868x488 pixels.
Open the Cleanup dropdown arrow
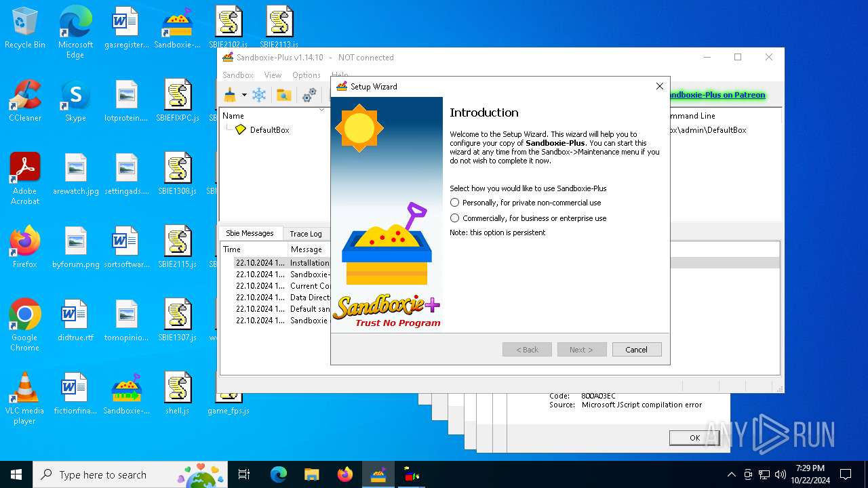point(244,95)
